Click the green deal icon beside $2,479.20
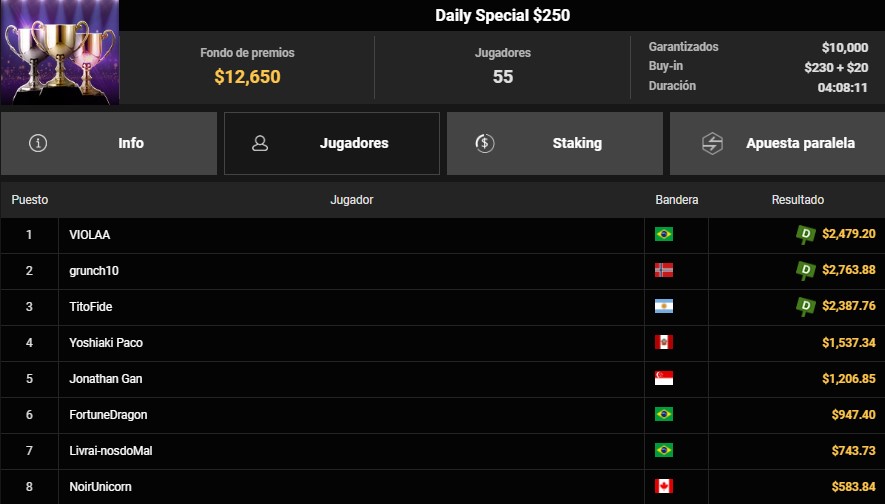The image size is (885, 504). pyautogui.click(x=805, y=234)
